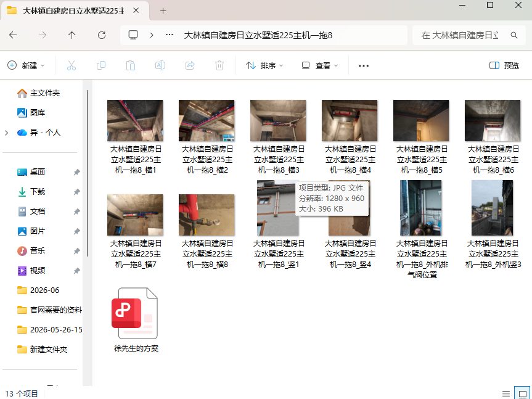Click the forward navigation arrow
The width and height of the screenshot is (532, 399).
[43, 35]
